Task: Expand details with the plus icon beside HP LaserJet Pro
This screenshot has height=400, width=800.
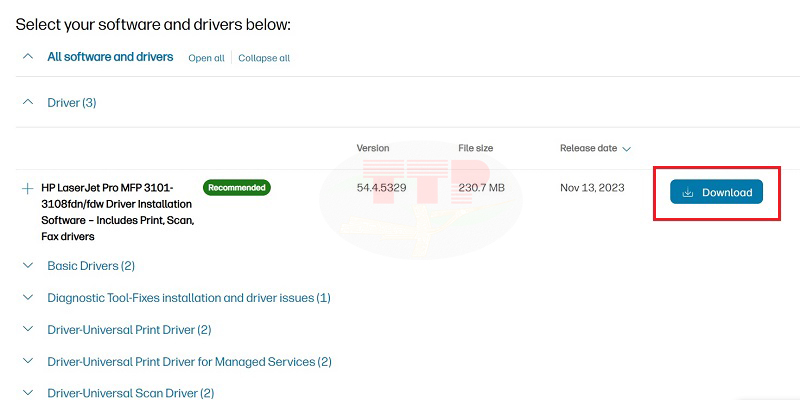Action: pyautogui.click(x=28, y=188)
